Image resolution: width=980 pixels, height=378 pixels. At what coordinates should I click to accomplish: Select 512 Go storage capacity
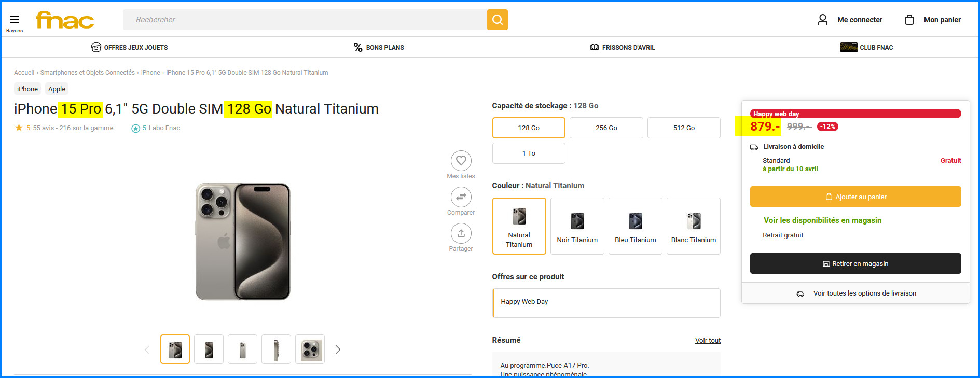point(684,128)
